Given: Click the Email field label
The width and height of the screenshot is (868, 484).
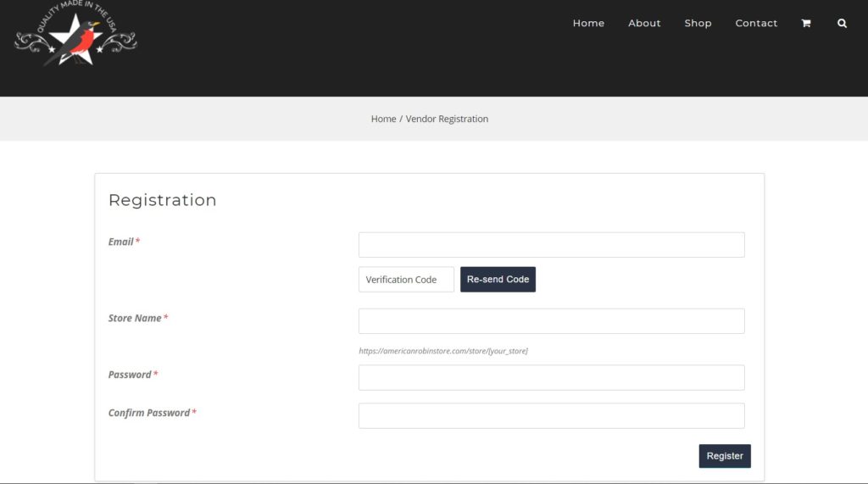Looking at the screenshot, I should pyautogui.click(x=121, y=242).
